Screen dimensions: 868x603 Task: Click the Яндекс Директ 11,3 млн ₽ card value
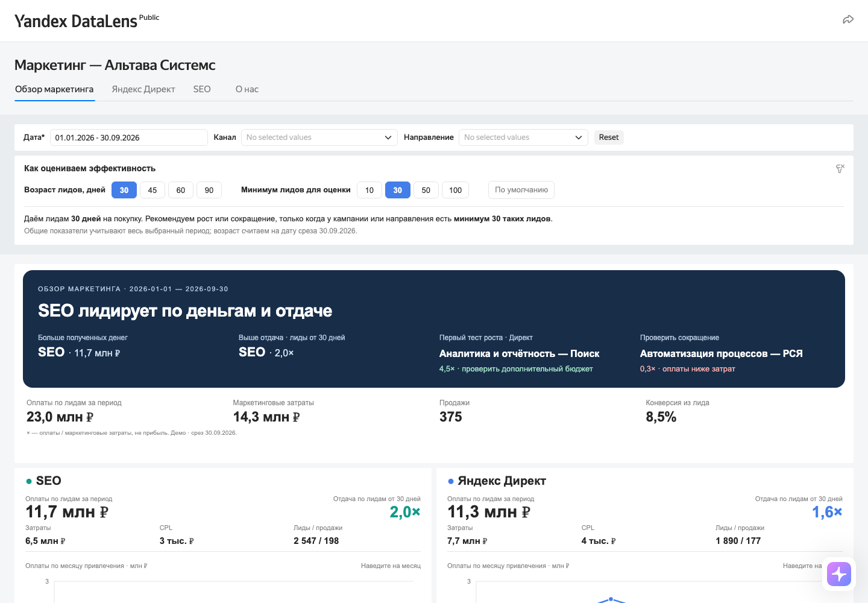click(x=489, y=512)
